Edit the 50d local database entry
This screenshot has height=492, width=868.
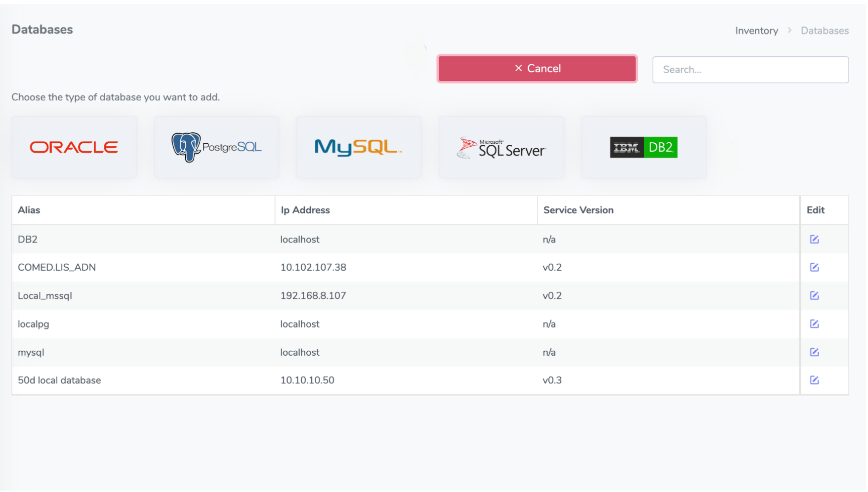(x=814, y=380)
